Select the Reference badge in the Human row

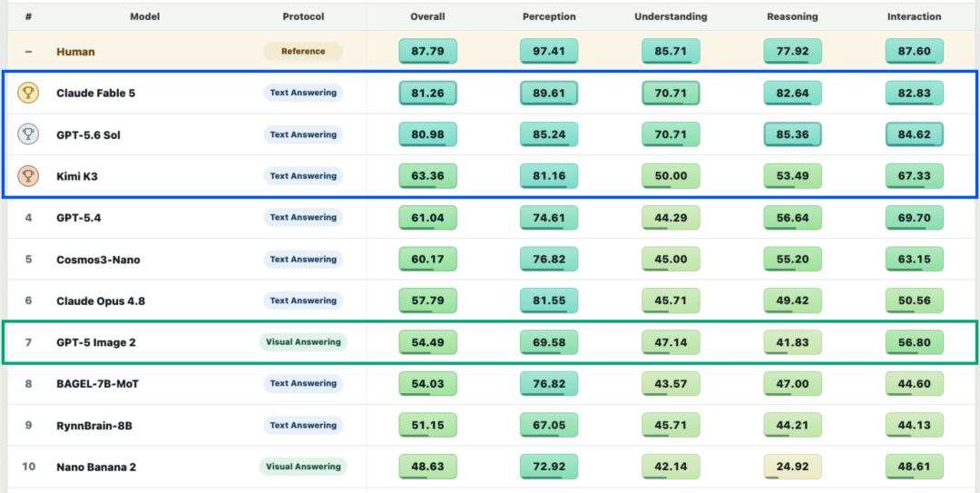pos(303,52)
